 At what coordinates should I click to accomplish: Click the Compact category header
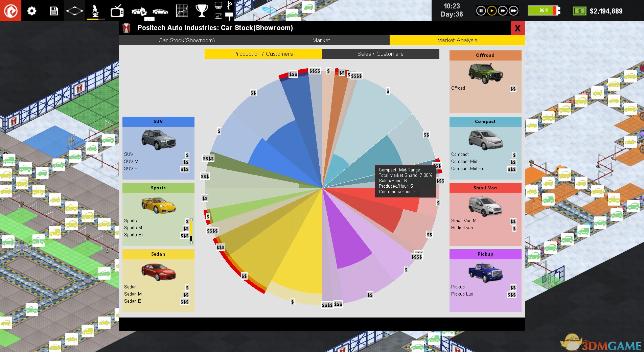(485, 121)
